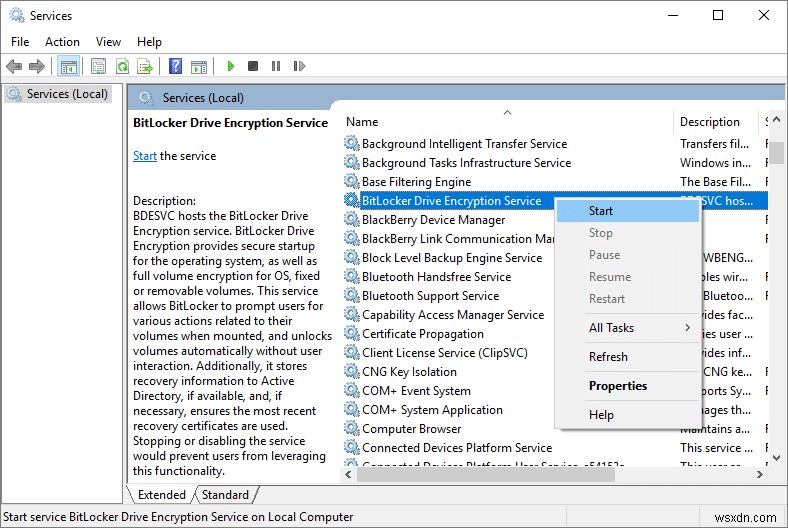The width and height of the screenshot is (788, 528).
Task: Click the green Refresh toolbar icon
Action: pos(122,66)
